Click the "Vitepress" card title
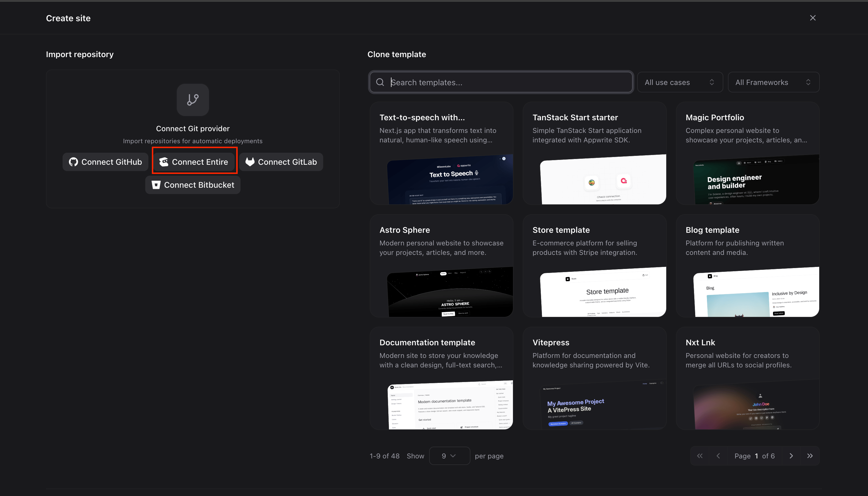868x496 pixels. click(x=551, y=342)
